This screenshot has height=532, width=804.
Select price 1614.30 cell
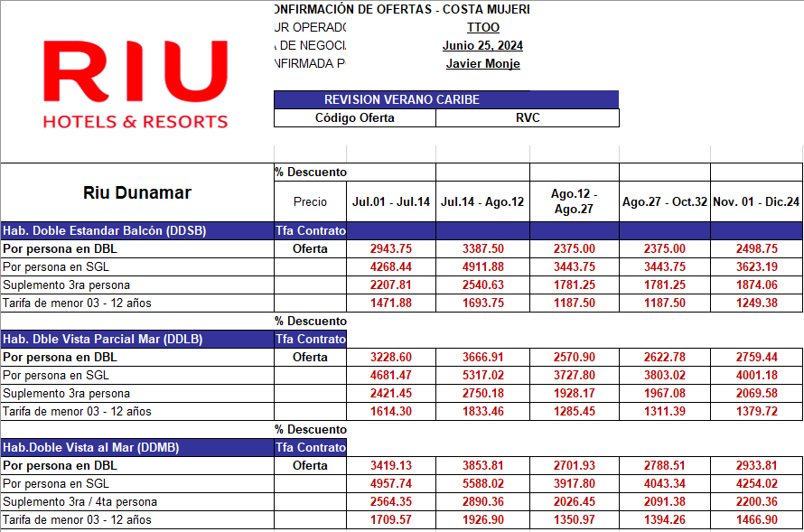coord(391,412)
